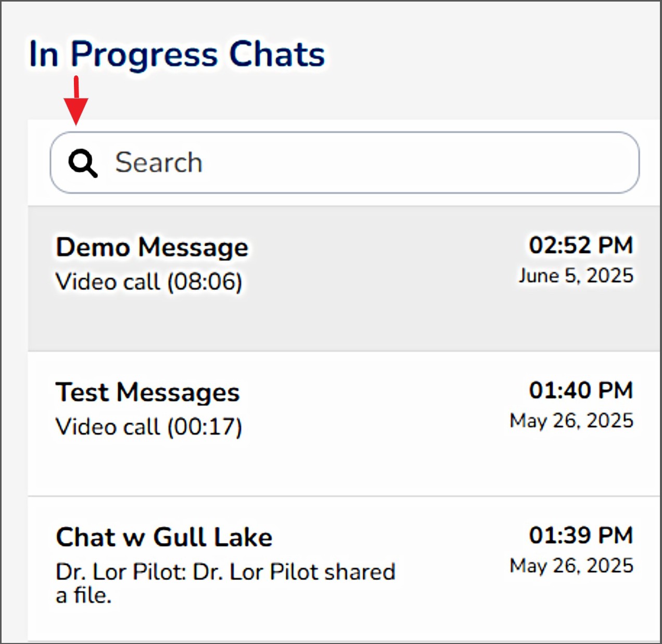Click the magnifying glass search icon
Screen dimensions: 662x644
[83, 163]
